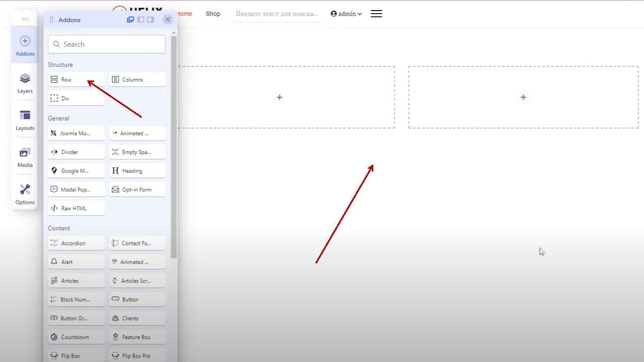Open the Media panel
The image size is (644, 362).
pos(25,158)
